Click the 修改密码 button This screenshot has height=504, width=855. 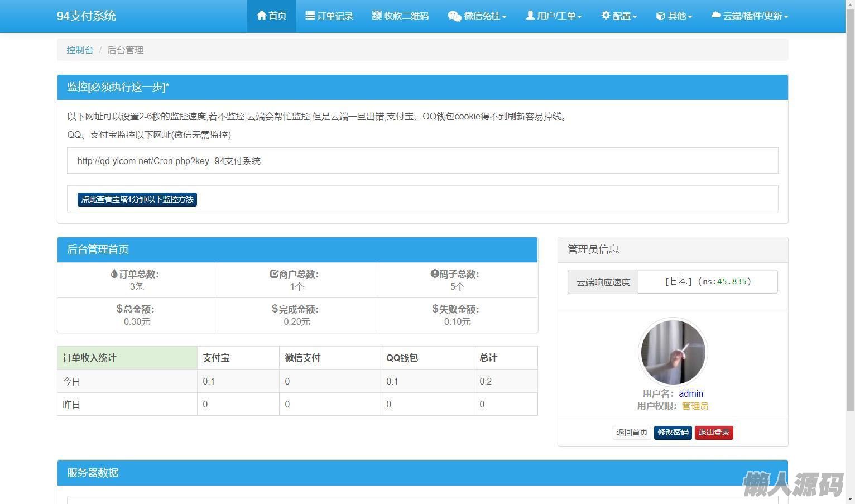point(673,433)
